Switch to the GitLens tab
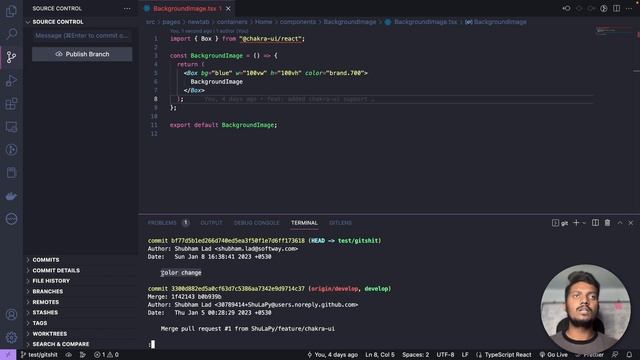The image size is (640, 360). (x=340, y=223)
